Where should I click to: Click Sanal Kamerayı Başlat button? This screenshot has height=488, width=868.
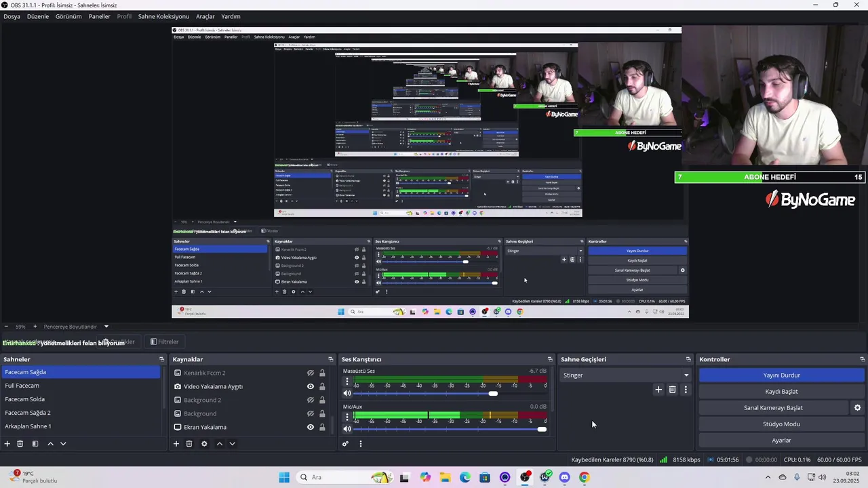pyautogui.click(x=773, y=408)
